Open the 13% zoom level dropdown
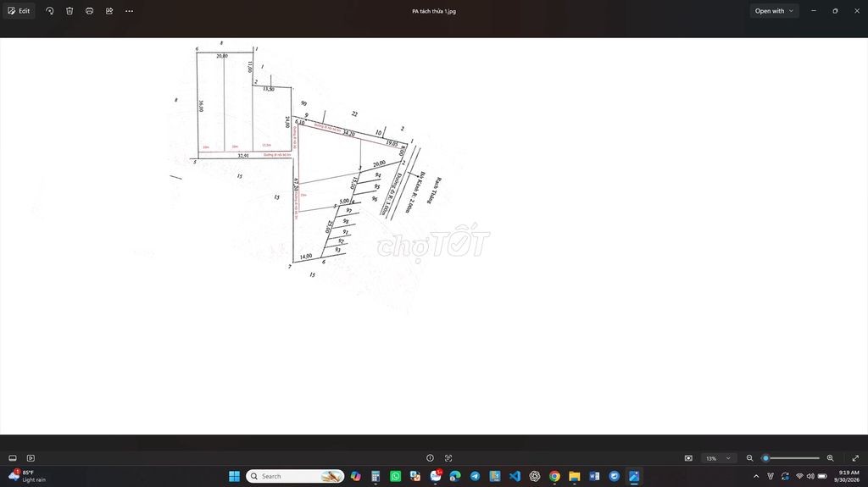The height and width of the screenshot is (487, 868). 719,458
